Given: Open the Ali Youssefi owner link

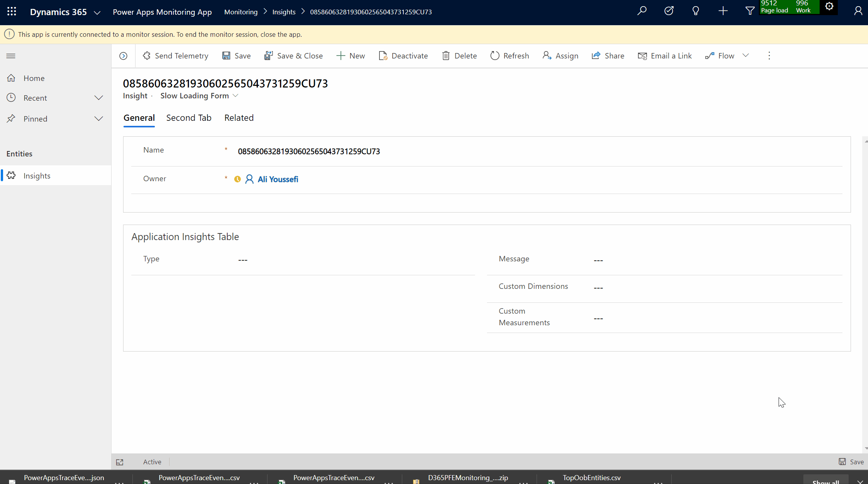Looking at the screenshot, I should 278,179.
